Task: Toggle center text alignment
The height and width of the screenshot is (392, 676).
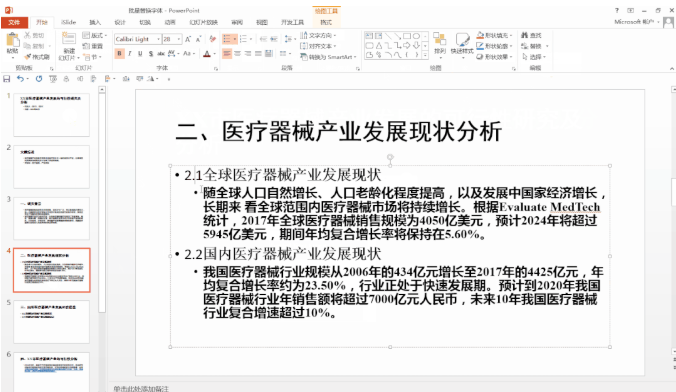Action: (237, 53)
